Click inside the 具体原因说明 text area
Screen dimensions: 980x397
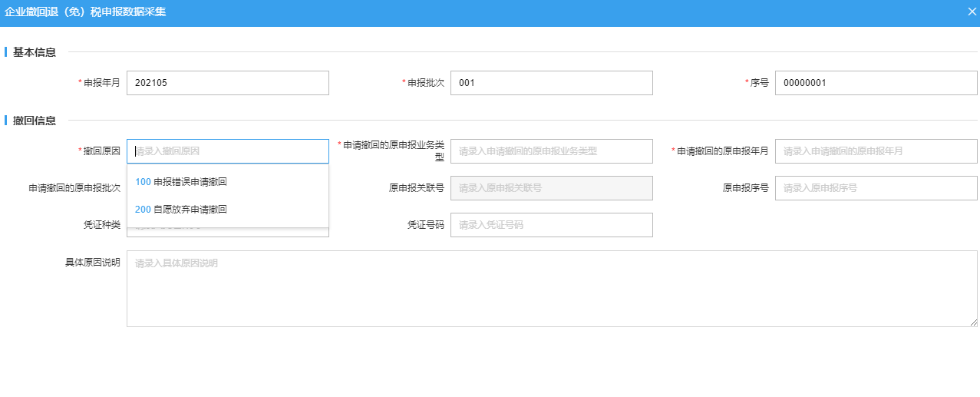551,288
